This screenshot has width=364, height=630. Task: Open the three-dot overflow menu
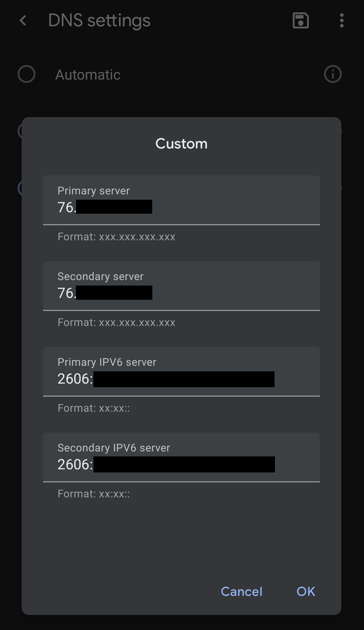[342, 20]
